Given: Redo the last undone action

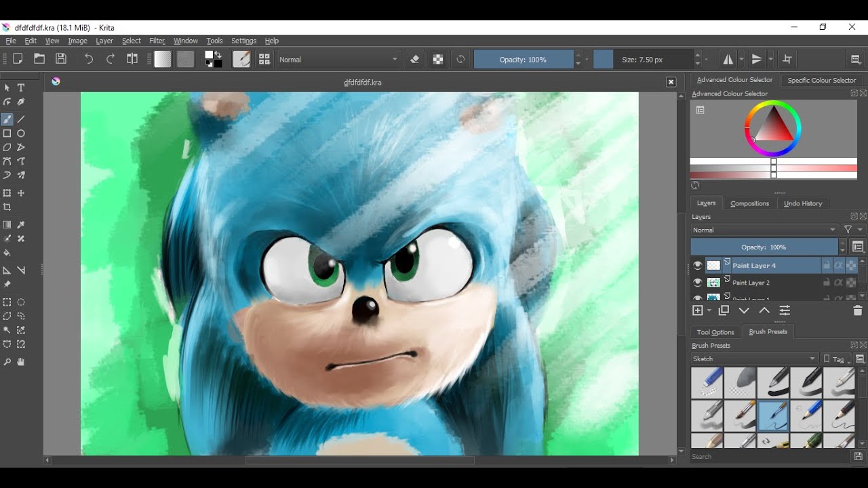Looking at the screenshot, I should click(x=111, y=59).
